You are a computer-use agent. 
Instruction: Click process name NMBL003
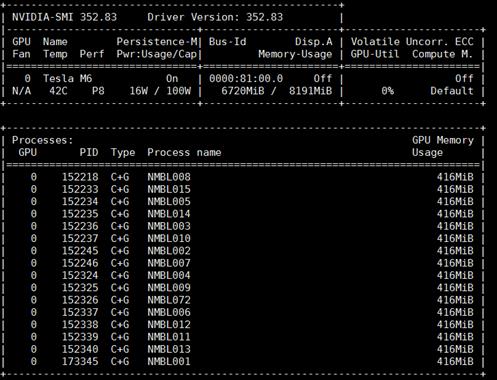click(169, 226)
